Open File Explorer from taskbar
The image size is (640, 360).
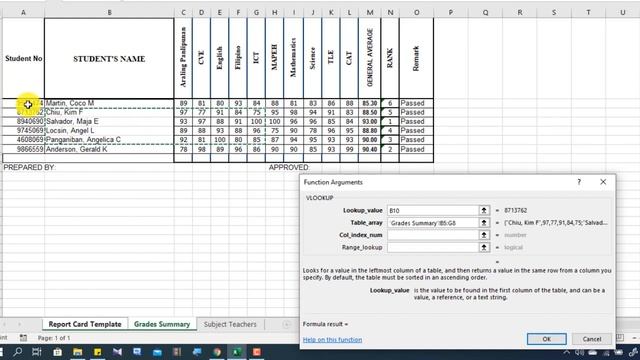78,352
